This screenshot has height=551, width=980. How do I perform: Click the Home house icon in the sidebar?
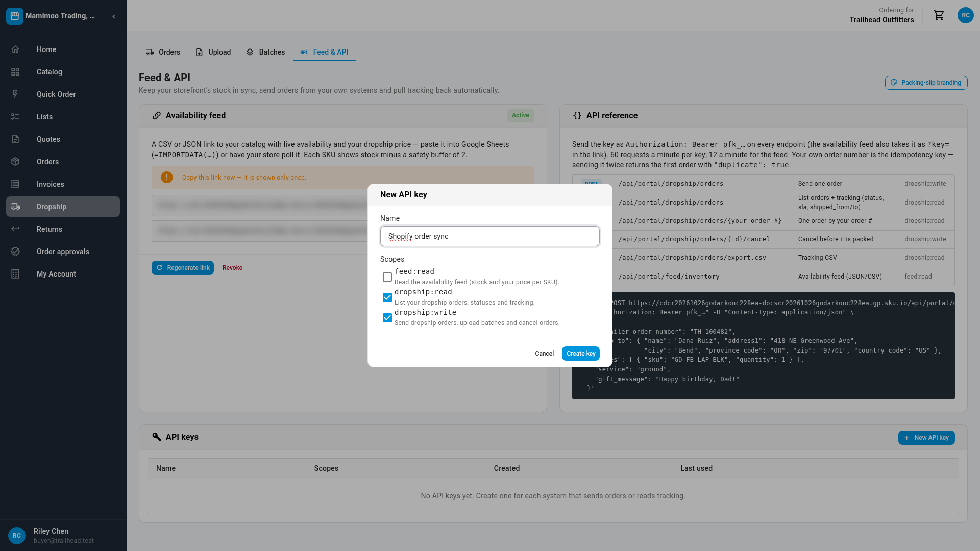[x=15, y=49]
